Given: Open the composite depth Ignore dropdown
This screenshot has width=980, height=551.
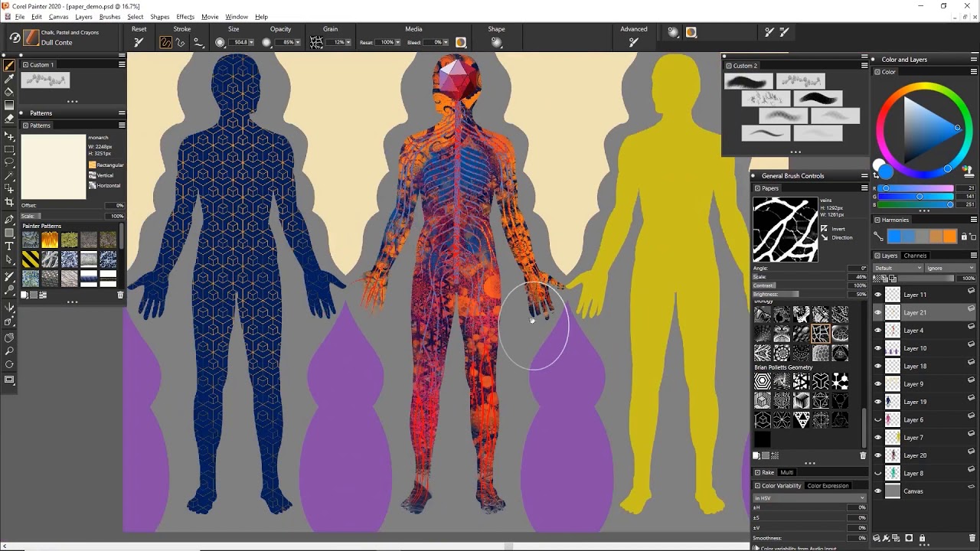Looking at the screenshot, I should coord(950,268).
